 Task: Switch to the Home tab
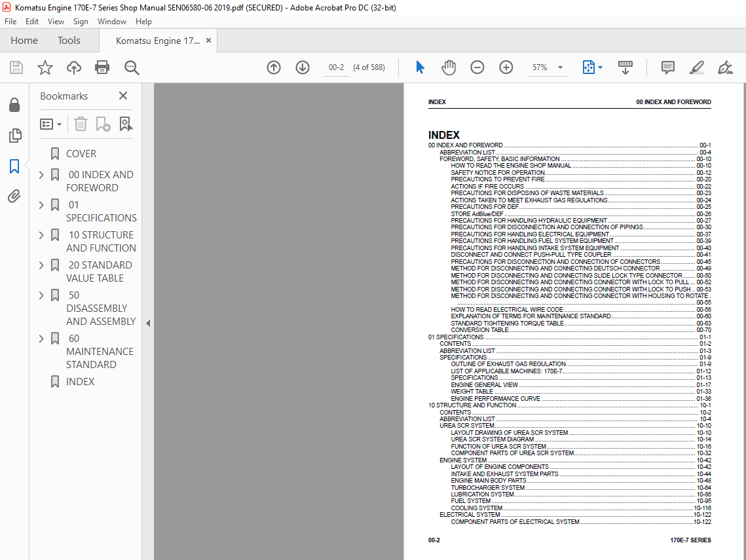24,41
